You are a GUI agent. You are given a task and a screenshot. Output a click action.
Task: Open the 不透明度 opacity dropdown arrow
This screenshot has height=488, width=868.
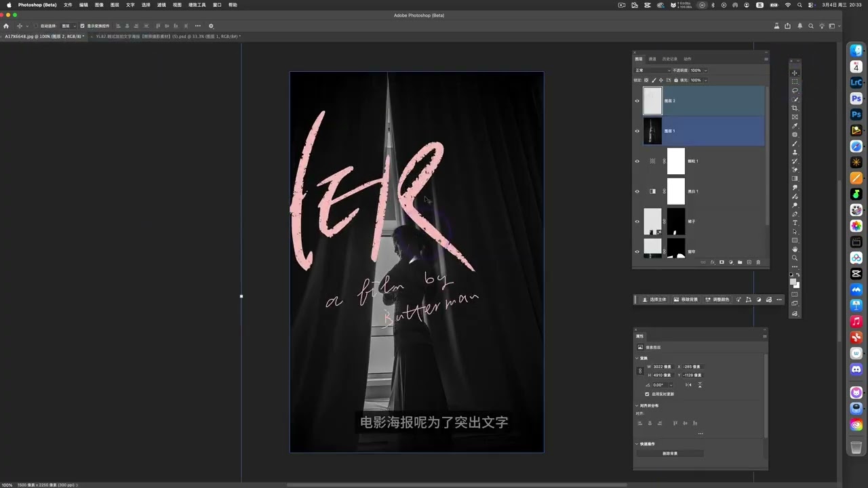(706, 70)
